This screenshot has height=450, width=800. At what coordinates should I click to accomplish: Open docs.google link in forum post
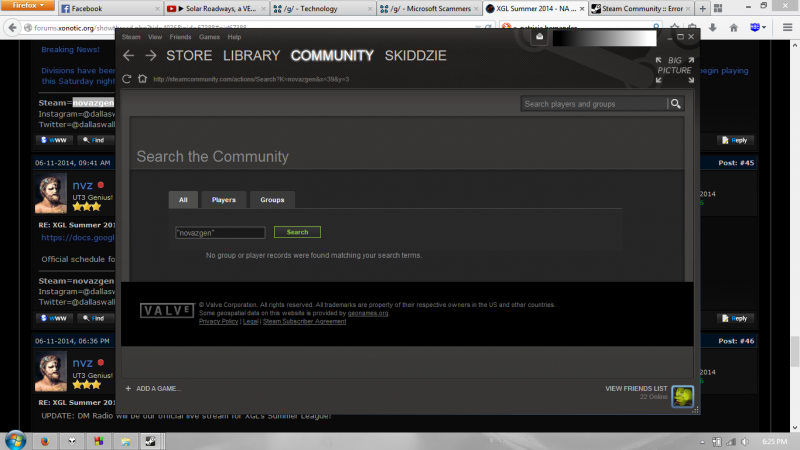click(x=78, y=237)
